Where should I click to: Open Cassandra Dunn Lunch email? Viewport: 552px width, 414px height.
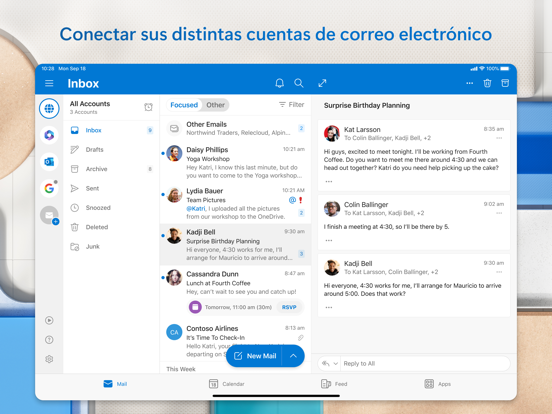click(235, 292)
